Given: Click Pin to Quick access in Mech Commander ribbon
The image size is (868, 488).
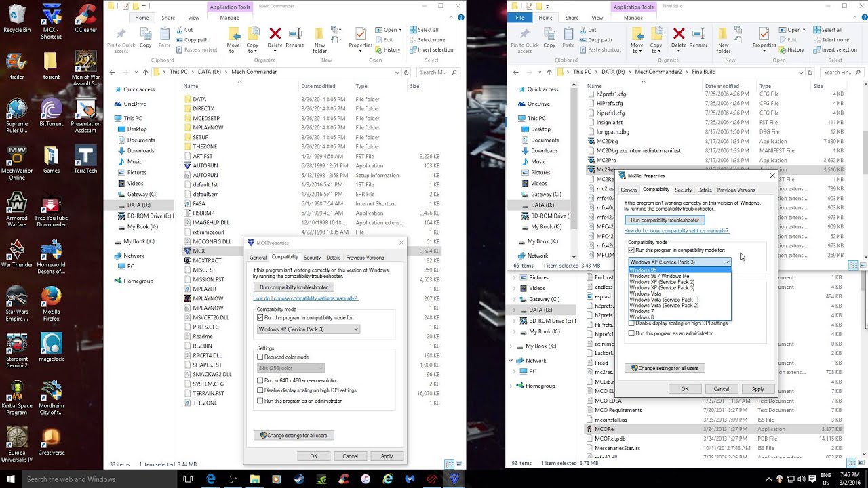Looking at the screenshot, I should click(x=121, y=41).
